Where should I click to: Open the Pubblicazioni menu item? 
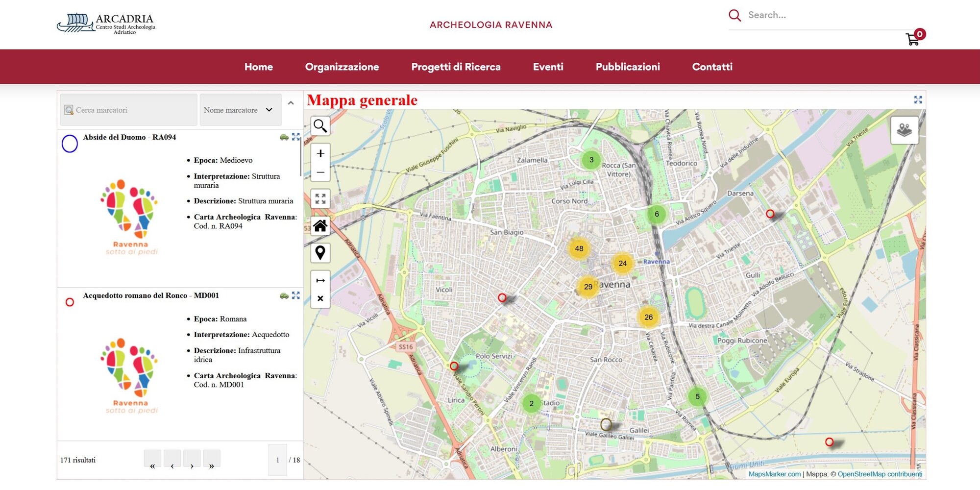point(627,67)
